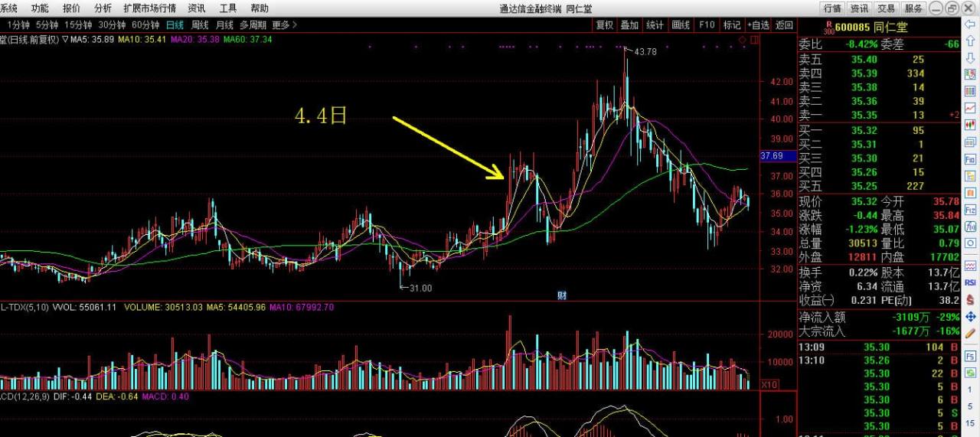Click the 卖一 price 35.35

click(x=864, y=115)
